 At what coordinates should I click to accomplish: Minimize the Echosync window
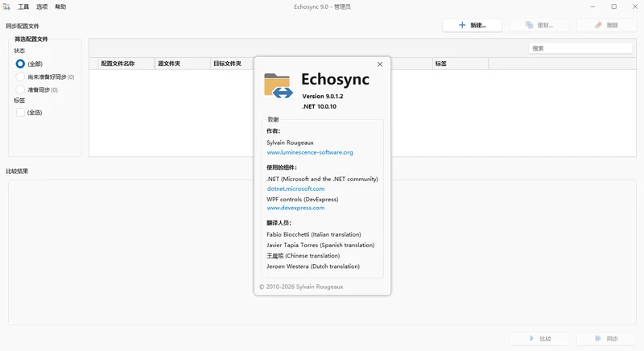pos(592,6)
